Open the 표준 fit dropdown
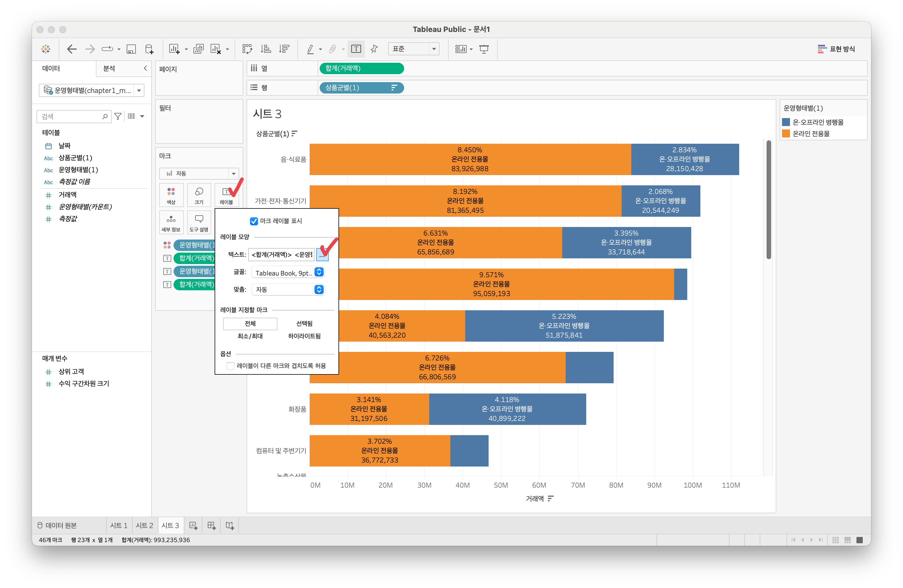 [413, 49]
